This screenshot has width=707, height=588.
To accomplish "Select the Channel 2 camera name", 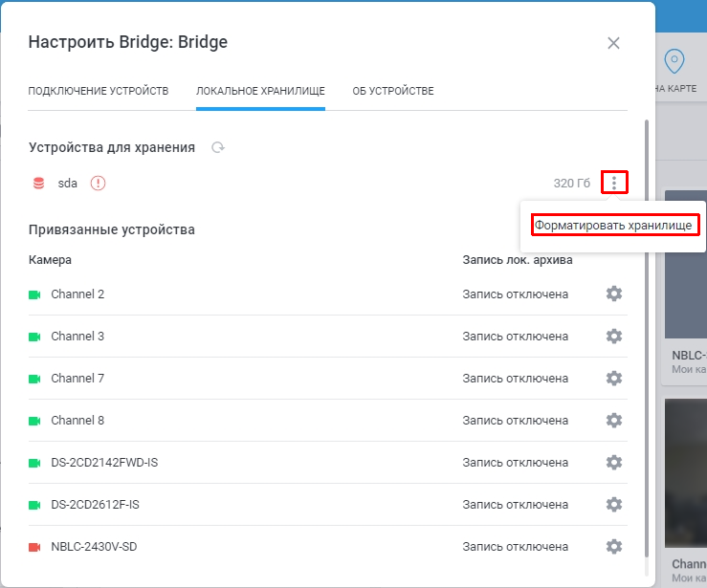I will tap(77, 294).
